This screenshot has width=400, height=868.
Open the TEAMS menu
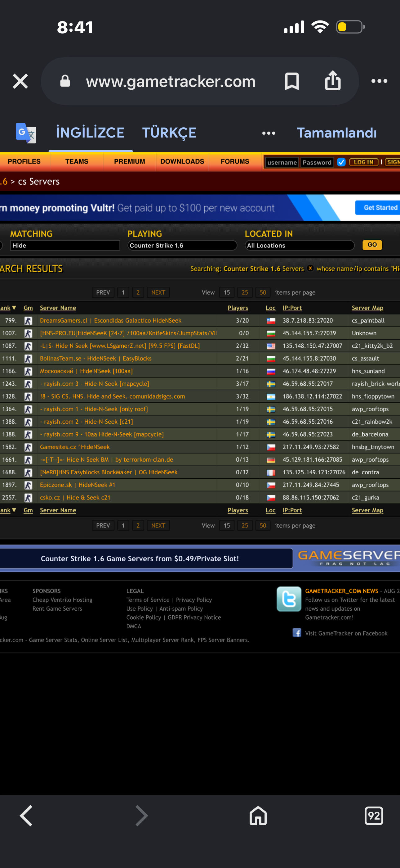[x=77, y=161]
